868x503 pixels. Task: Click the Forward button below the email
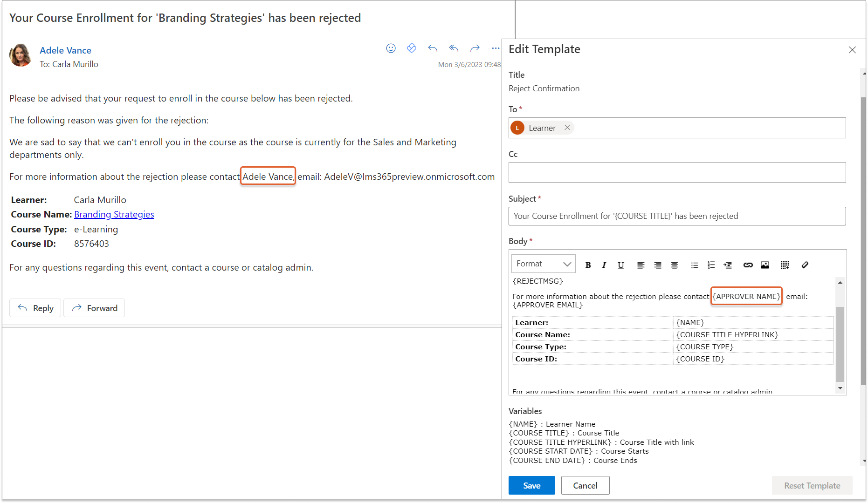tap(94, 308)
